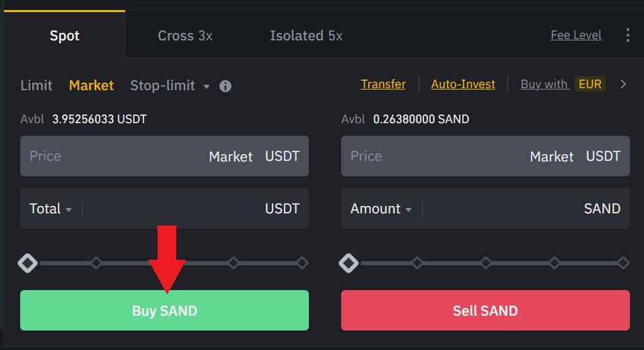Image resolution: width=644 pixels, height=350 pixels.
Task: Select the Market order type
Action: point(92,85)
